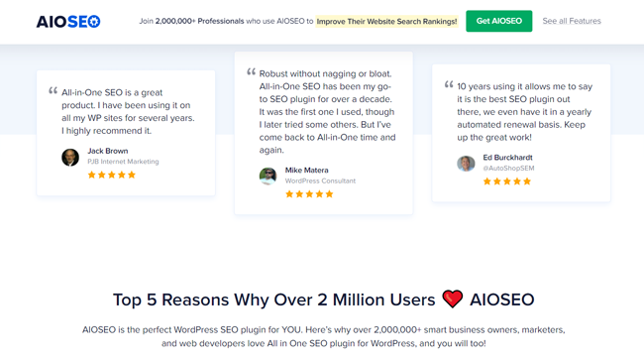Click the highlighted Improve Their Website Search Rankings text

386,22
